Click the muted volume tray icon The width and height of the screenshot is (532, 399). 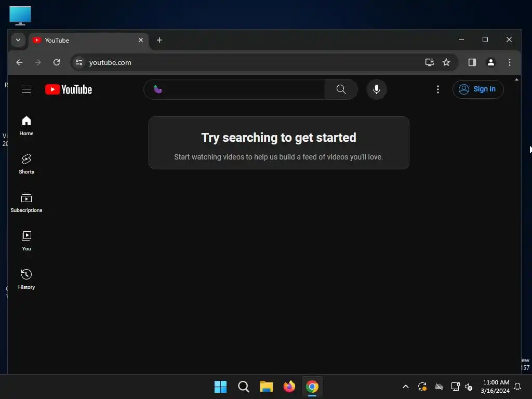pyautogui.click(x=469, y=387)
